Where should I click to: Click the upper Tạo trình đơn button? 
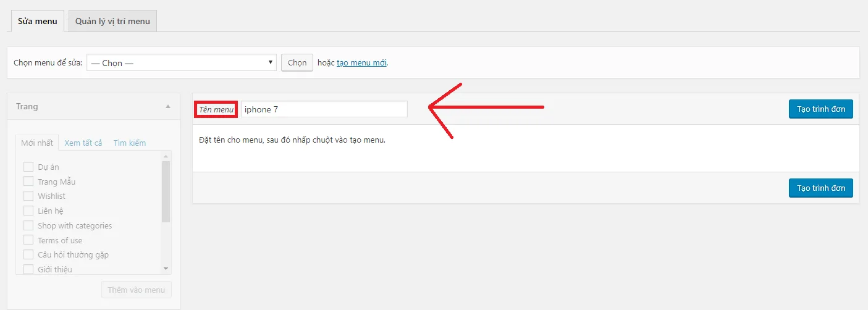tap(821, 109)
